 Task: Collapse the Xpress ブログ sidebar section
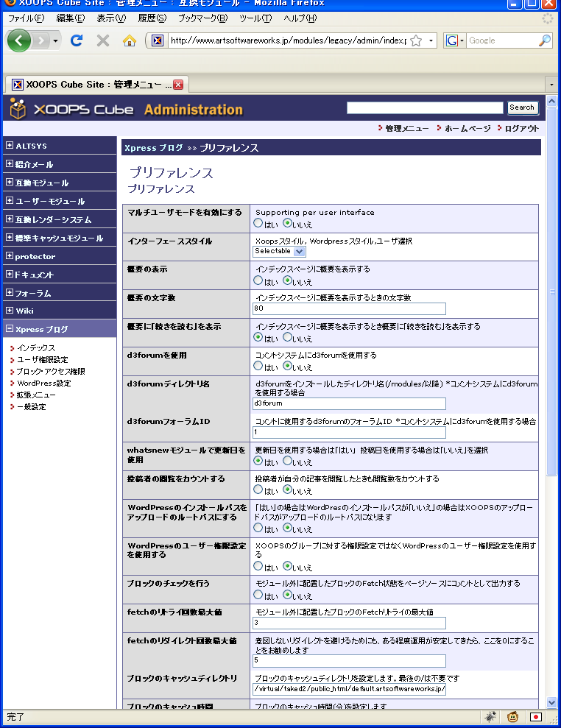[x=9, y=329]
